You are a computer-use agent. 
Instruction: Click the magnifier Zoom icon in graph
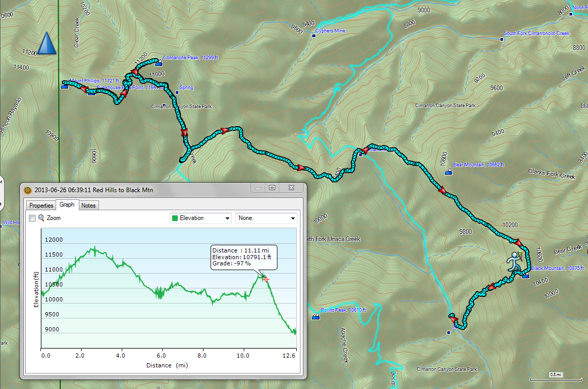41,218
